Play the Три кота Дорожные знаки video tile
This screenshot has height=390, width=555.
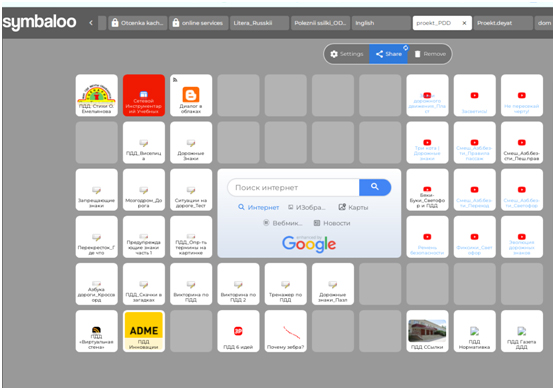427,143
